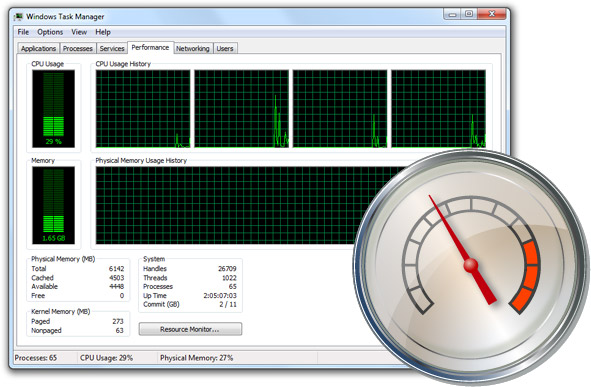Switch to the Processes tab

point(78,48)
